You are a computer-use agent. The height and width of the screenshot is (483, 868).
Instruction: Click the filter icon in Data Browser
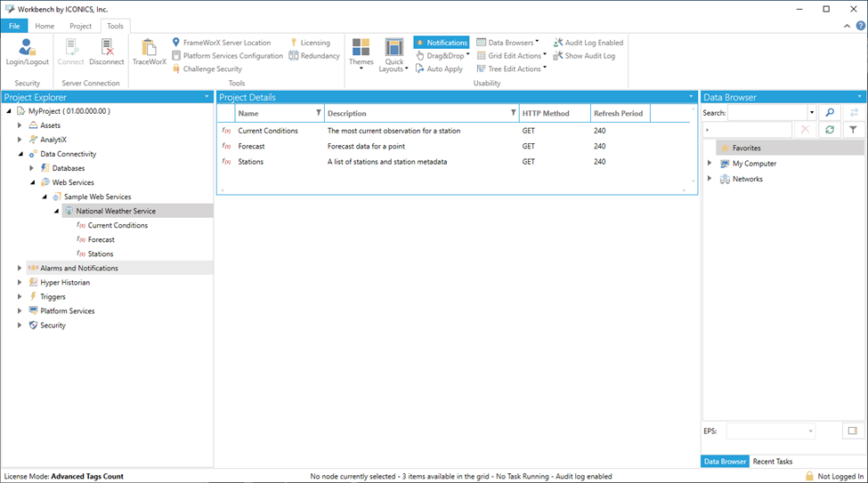(x=852, y=130)
